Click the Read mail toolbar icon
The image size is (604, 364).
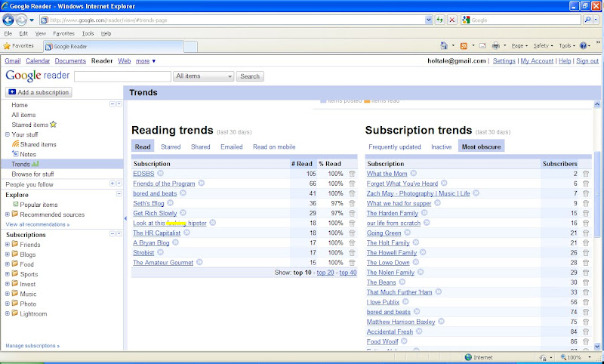pos(482,46)
